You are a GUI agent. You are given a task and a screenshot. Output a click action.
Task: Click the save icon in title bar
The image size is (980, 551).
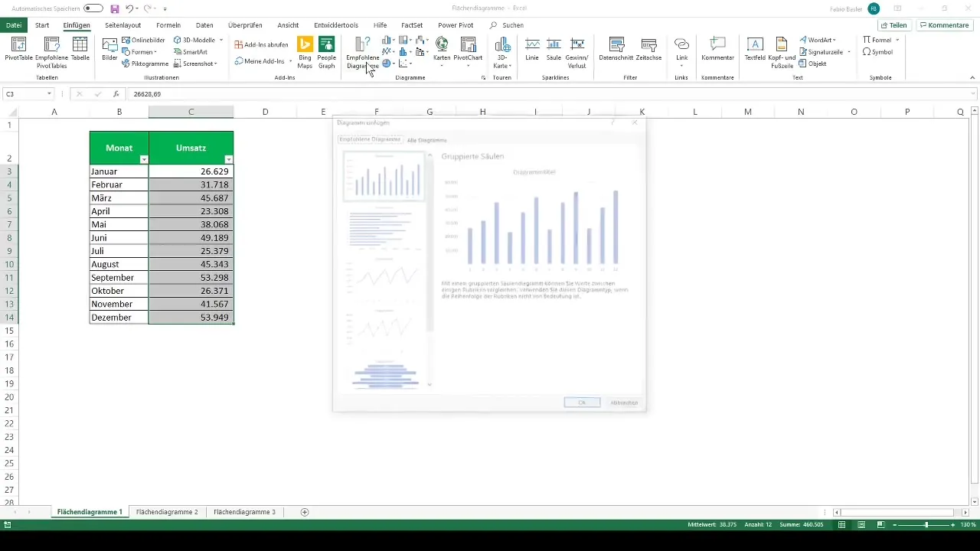114,8
